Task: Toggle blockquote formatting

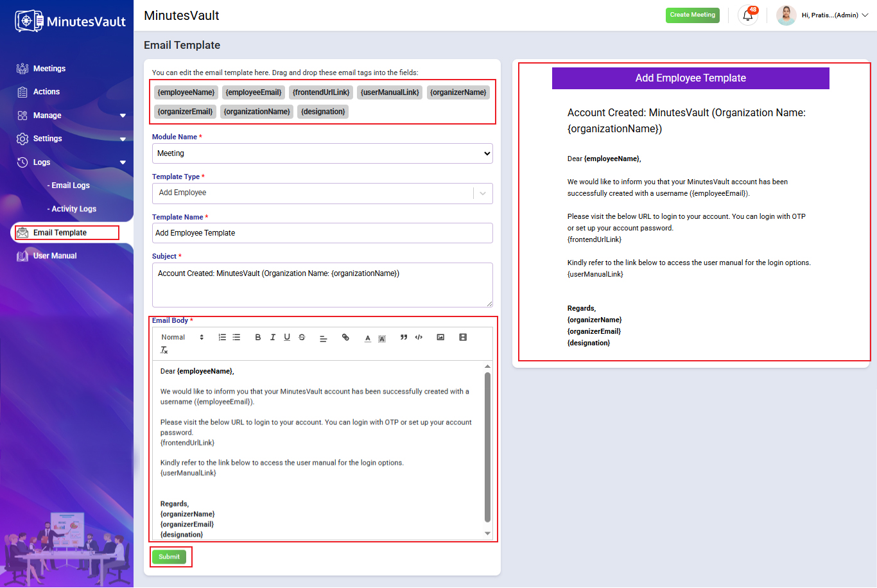Action: coord(404,338)
